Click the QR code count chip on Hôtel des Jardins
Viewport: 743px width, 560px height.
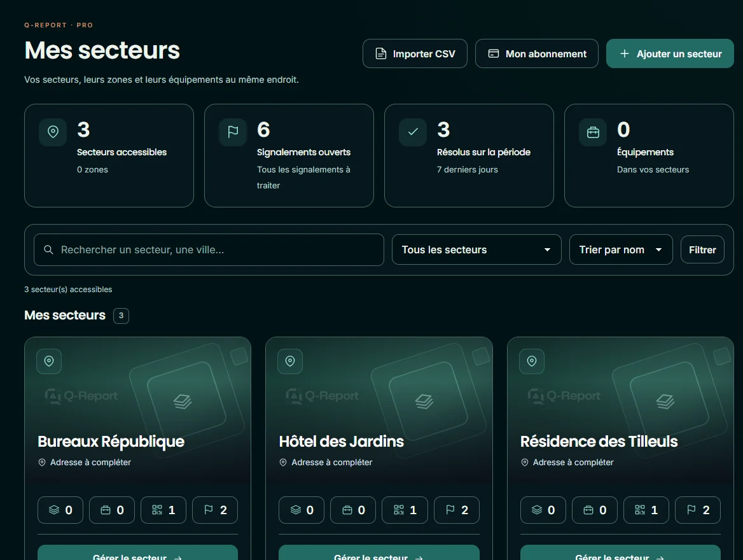tap(405, 510)
